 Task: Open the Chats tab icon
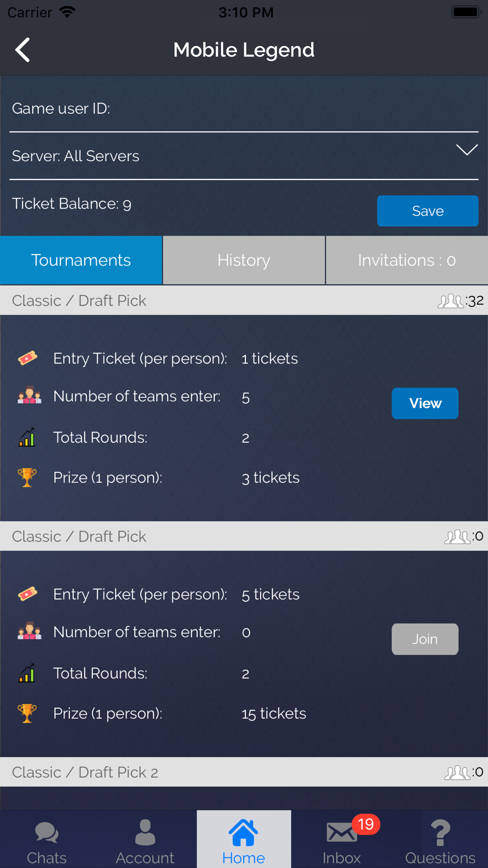coord(47,832)
